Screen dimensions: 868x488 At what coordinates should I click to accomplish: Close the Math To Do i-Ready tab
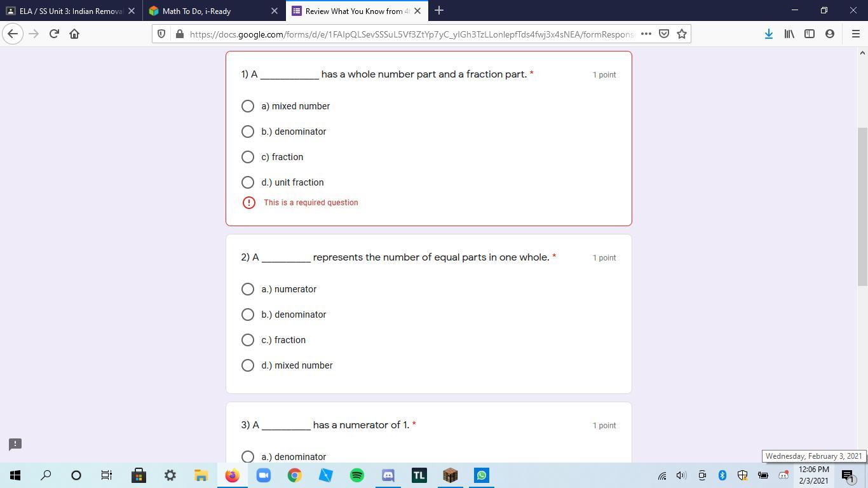275,11
